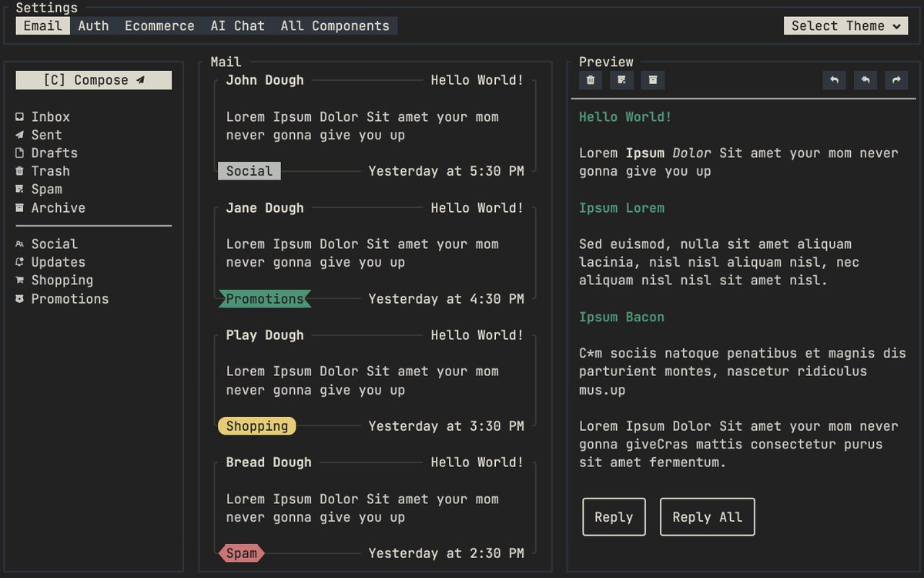
Task: Switch to the Ecommerce tab
Action: tap(159, 25)
